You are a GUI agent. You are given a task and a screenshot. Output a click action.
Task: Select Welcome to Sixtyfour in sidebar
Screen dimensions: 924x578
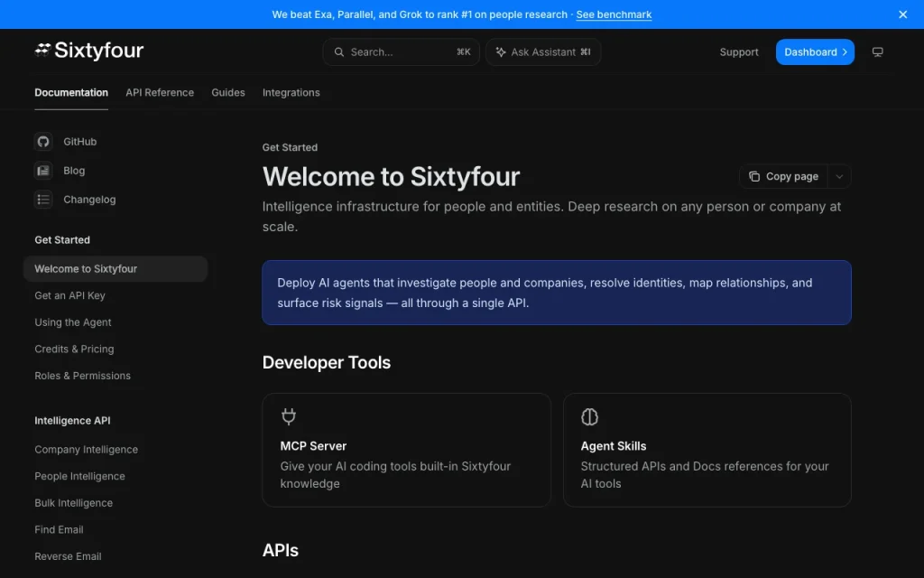click(115, 269)
